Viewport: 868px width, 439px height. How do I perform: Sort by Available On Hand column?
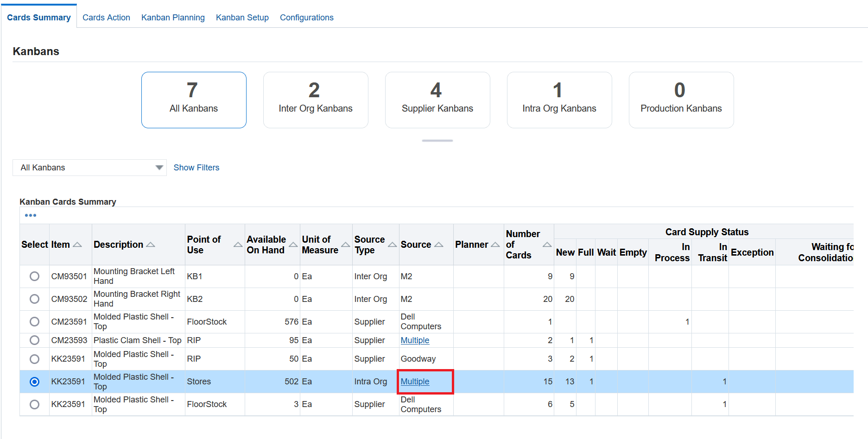293,245
